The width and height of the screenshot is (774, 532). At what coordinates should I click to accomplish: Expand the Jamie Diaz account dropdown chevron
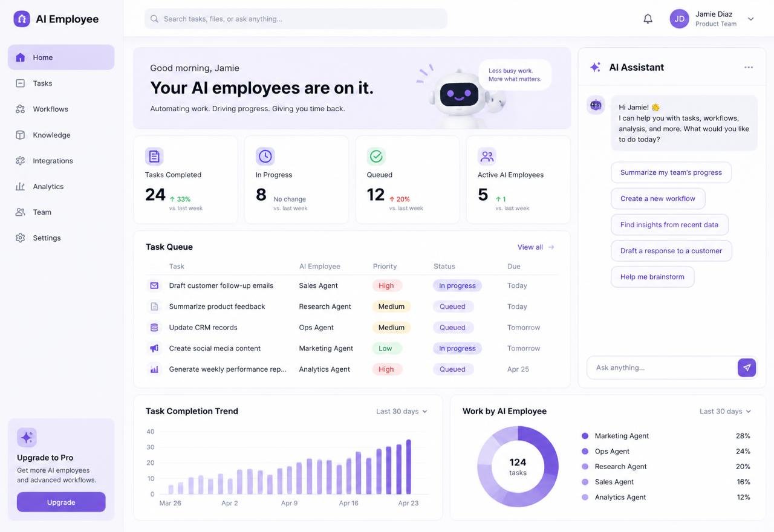pyautogui.click(x=750, y=19)
